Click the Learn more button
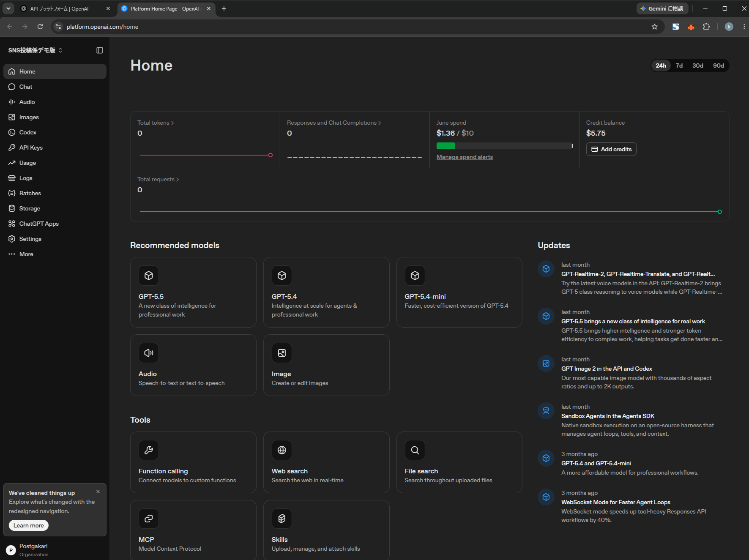749x560 pixels. coord(29,525)
